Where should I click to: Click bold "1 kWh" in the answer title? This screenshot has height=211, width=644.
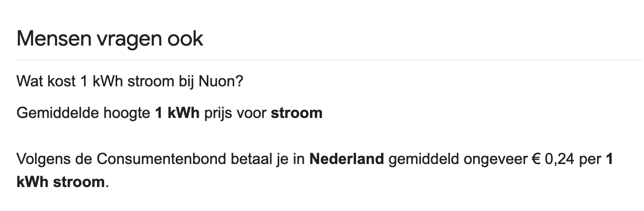point(177,114)
